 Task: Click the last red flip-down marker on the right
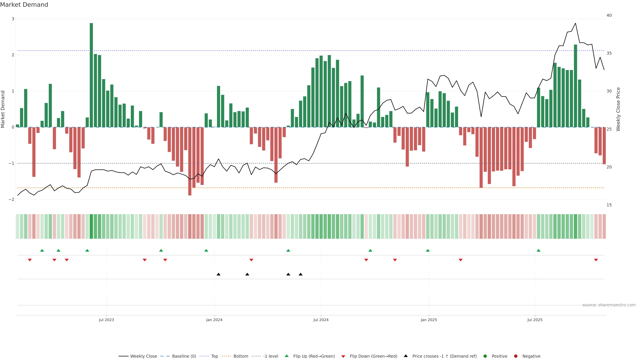click(x=596, y=260)
